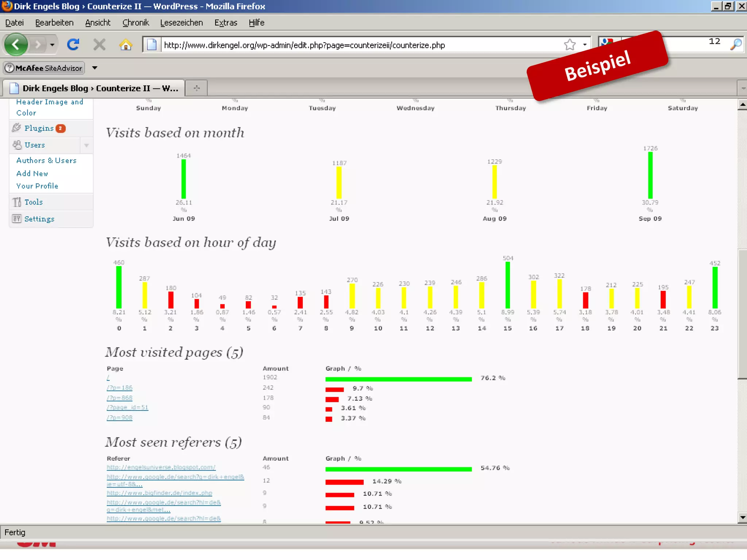Open URL bar history dropdown

click(x=585, y=45)
